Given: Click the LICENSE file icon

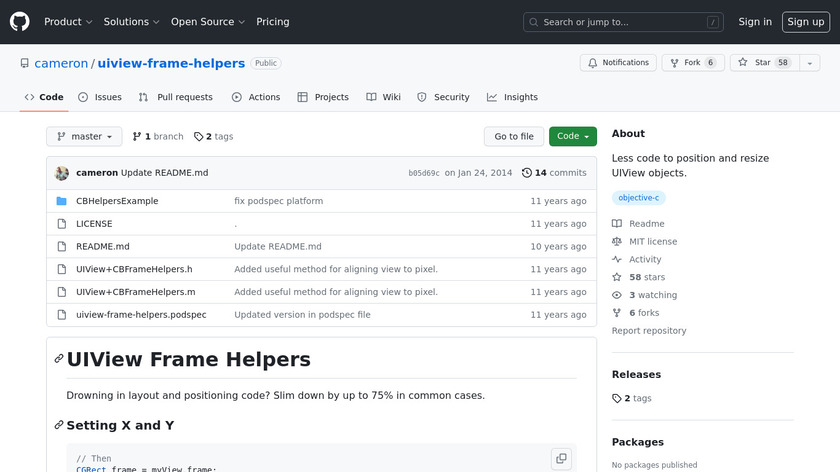Looking at the screenshot, I should [62, 223].
